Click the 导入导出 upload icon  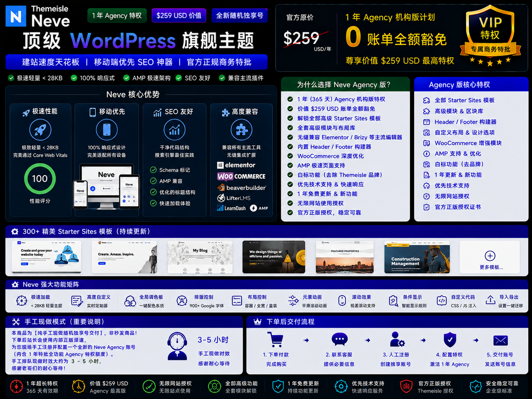coord(490,300)
